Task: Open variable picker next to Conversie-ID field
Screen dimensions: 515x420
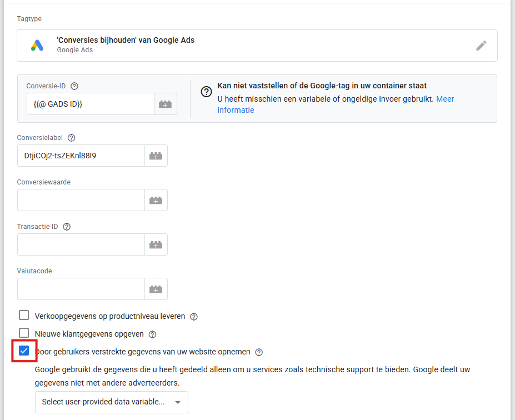Action: [x=165, y=104]
